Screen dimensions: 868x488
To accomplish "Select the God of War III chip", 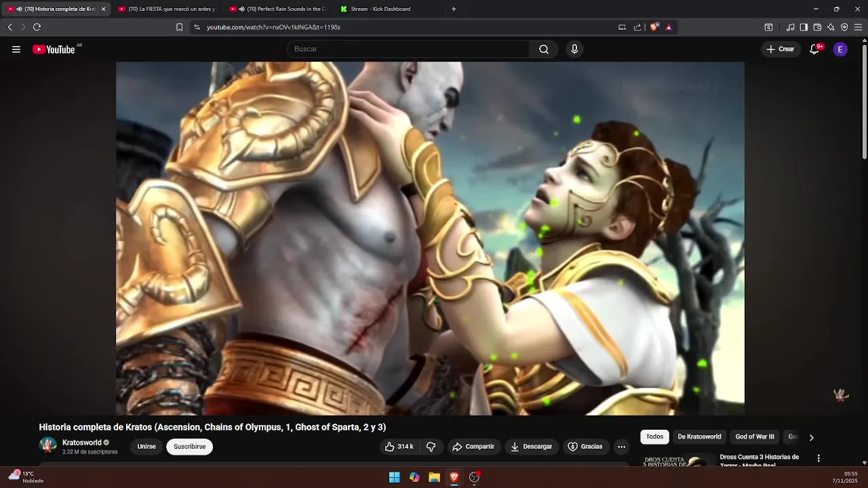I will tap(755, 436).
